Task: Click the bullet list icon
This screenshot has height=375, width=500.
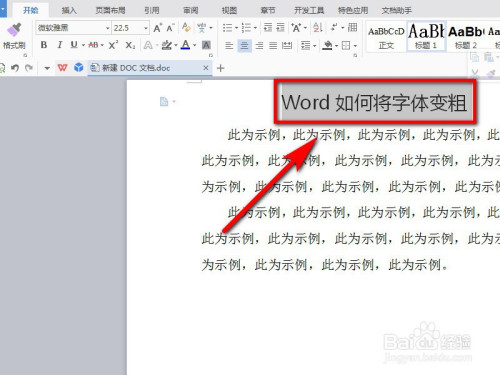Action: tap(227, 28)
